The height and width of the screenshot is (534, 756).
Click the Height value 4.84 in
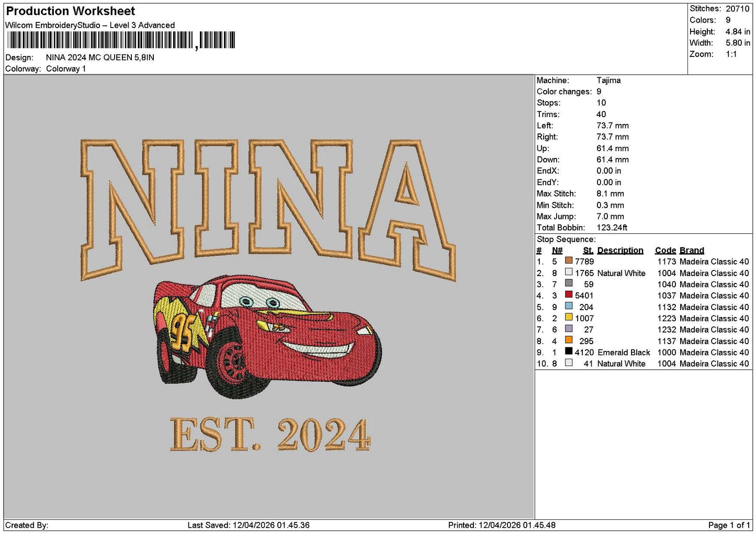[738, 32]
